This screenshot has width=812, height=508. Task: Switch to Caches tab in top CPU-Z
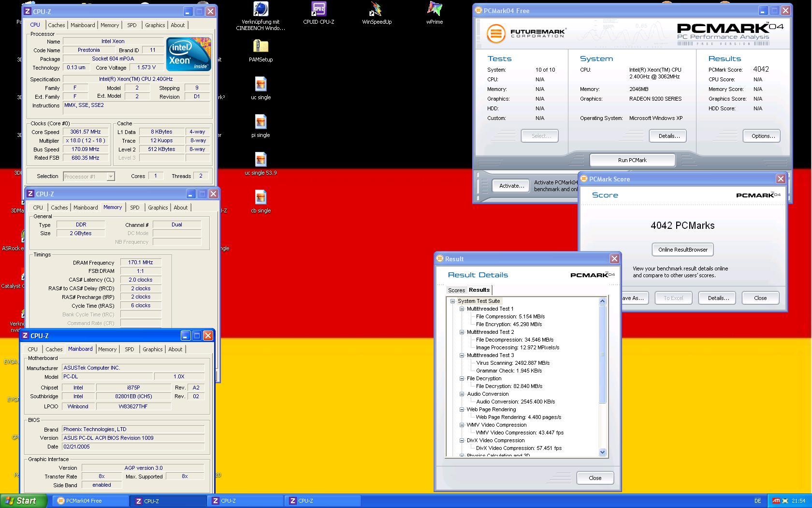coord(57,25)
